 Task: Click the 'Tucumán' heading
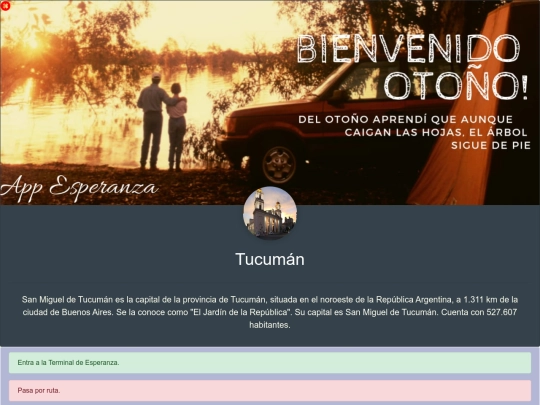pos(270,259)
